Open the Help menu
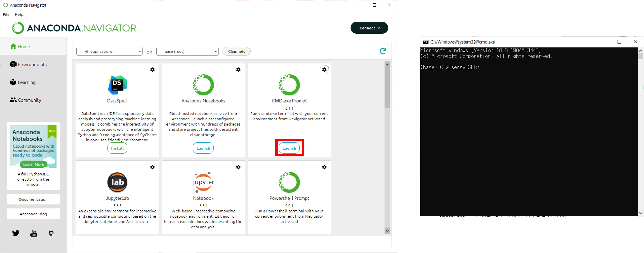 click(19, 15)
